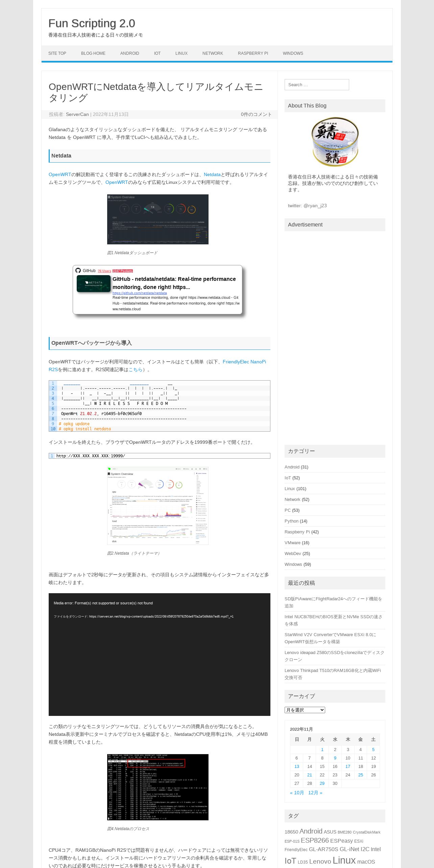434x868 pixels.
Task: Open calendar date 9
Action: (335, 758)
